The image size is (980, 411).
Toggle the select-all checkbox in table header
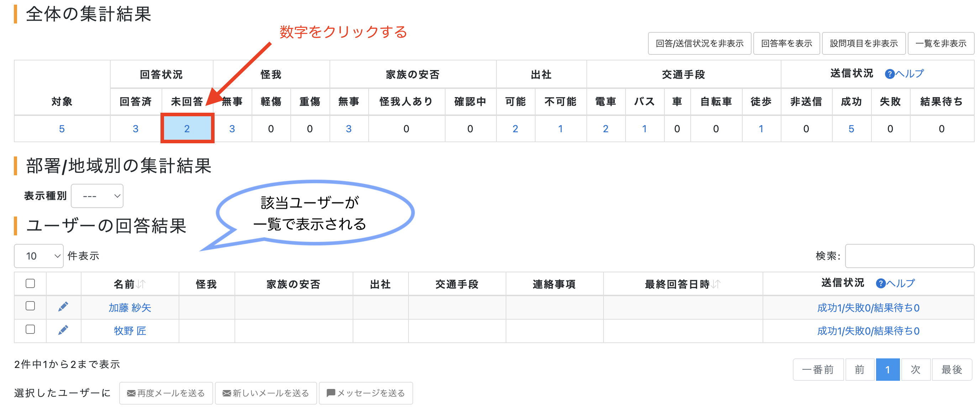point(31,283)
